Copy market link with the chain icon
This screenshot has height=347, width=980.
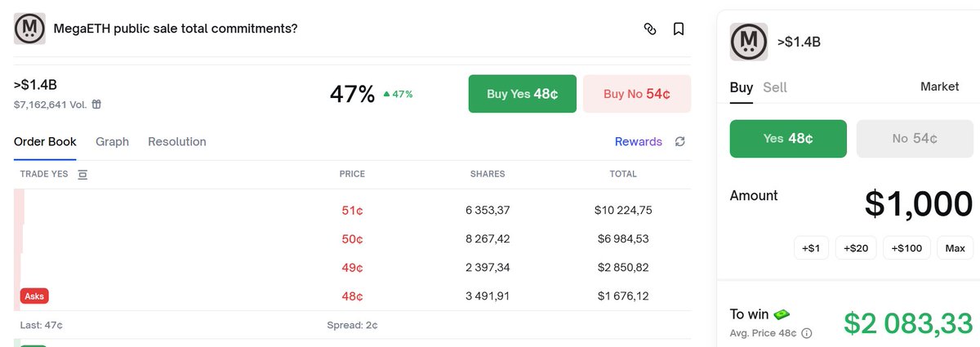(x=650, y=29)
